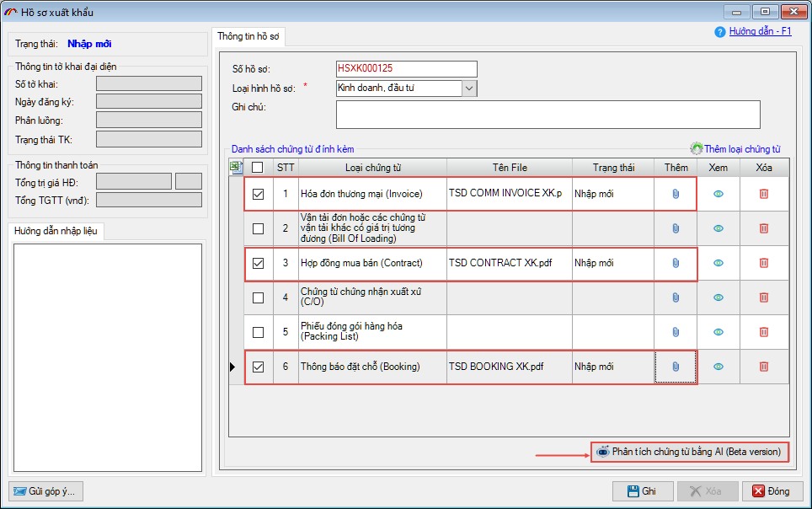Switch to Thông tin hồ sơ tab
This screenshot has width=812, height=509.
(250, 37)
